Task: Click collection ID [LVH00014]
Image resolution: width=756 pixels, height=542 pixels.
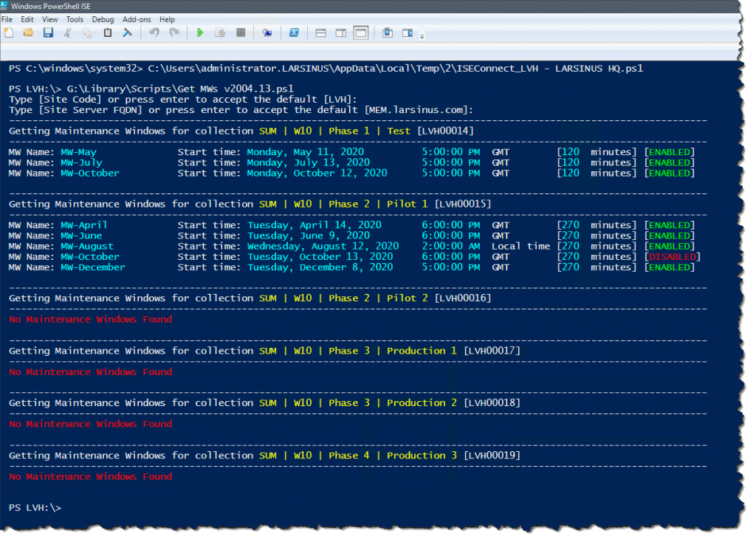Action: 445,131
